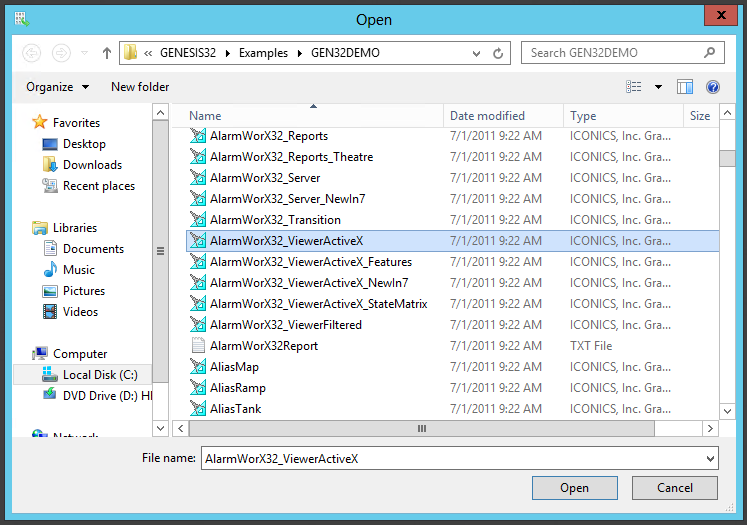Expand the File name combo box dropdown

[710, 458]
